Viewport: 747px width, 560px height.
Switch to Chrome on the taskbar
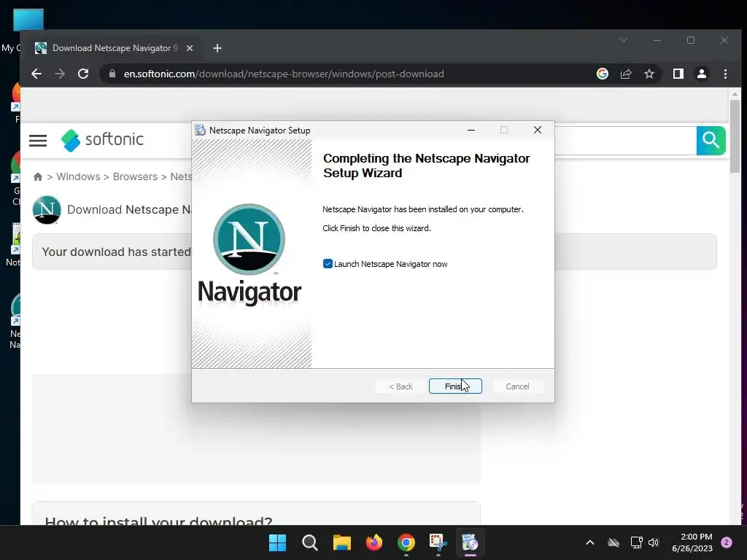(406, 542)
